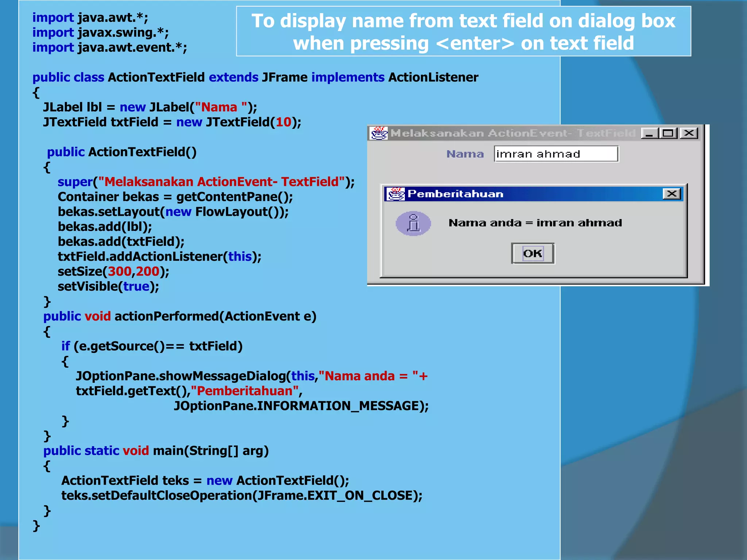Viewport: 747px width, 560px height.
Task: Click the Nama text field
Action: [556, 154]
